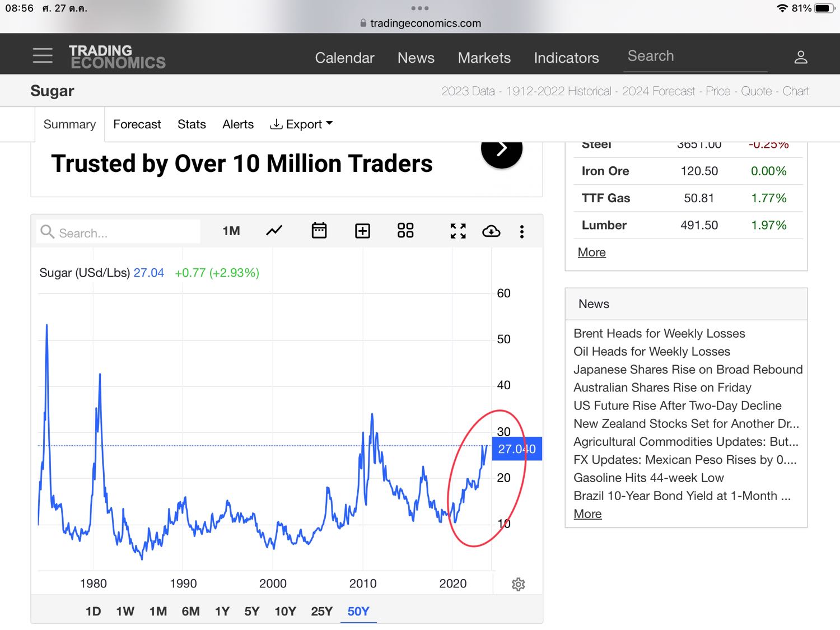Open the Markets menu item
The width and height of the screenshot is (840, 630).
coord(484,58)
